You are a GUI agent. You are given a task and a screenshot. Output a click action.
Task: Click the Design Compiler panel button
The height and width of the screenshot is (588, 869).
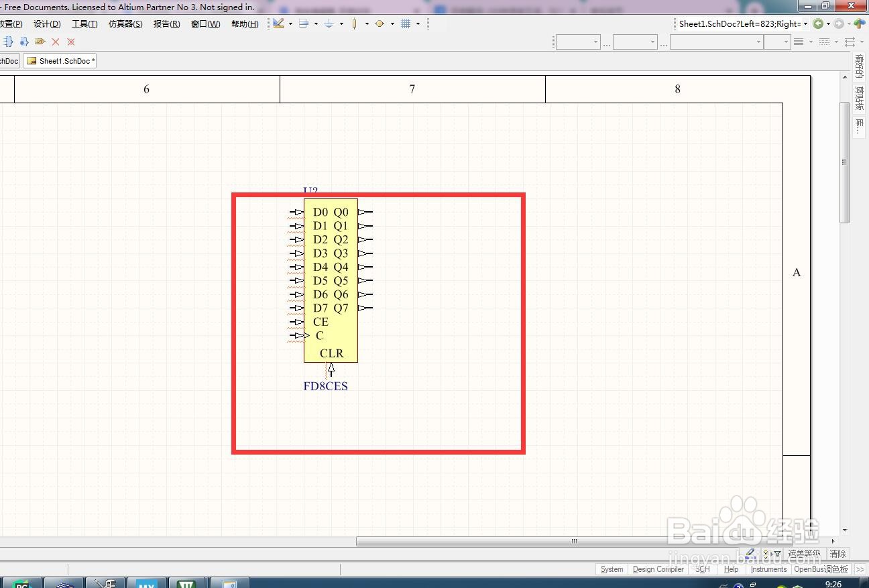coord(658,569)
